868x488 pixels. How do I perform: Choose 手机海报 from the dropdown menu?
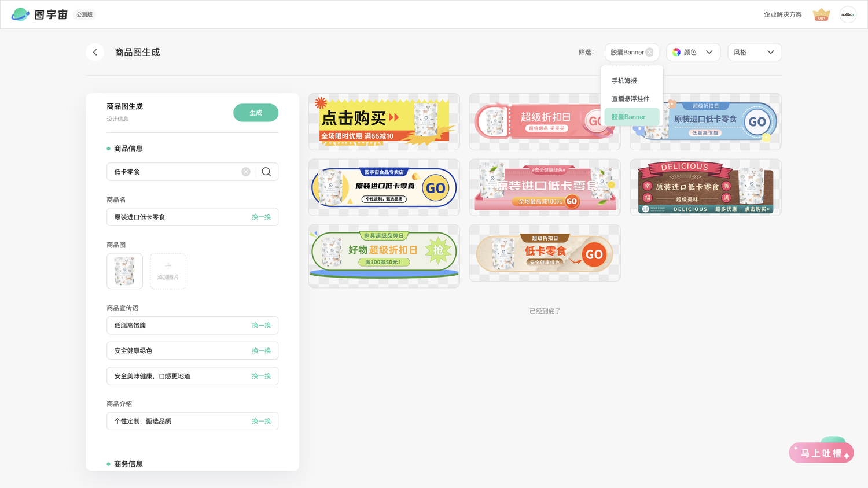click(631, 81)
